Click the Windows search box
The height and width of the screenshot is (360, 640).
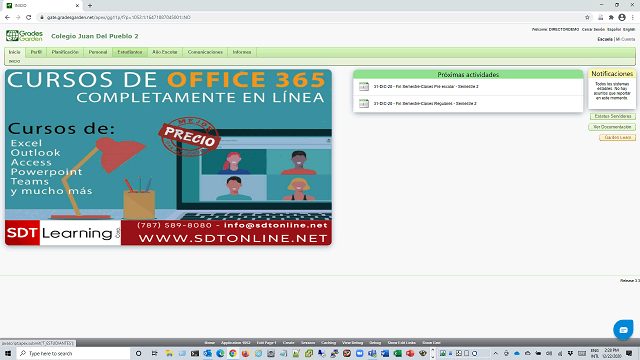tap(73, 353)
